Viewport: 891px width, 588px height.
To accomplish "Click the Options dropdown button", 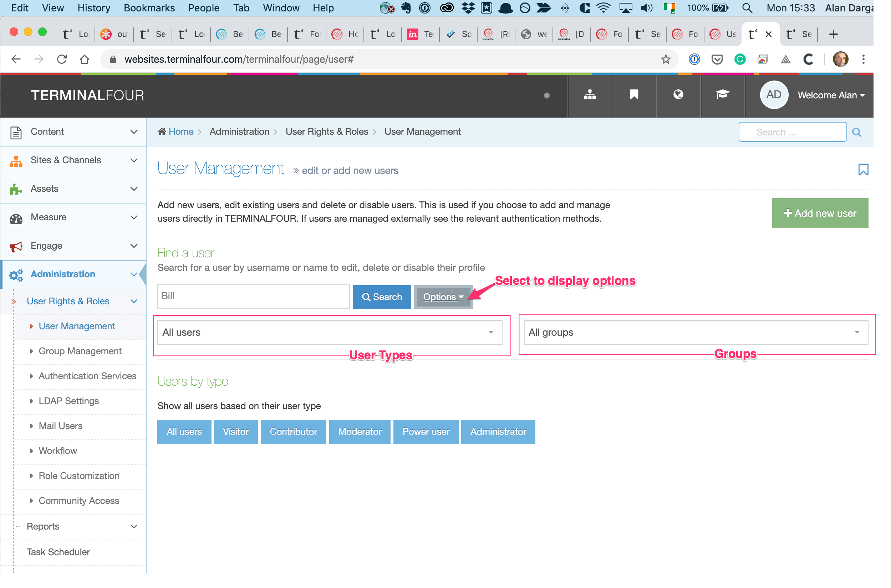I will point(443,296).
